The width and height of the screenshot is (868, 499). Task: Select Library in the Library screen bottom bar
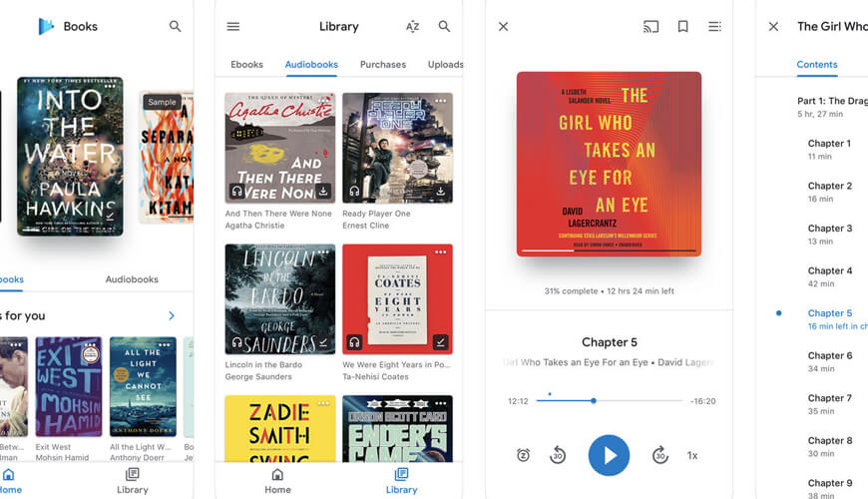click(401, 481)
